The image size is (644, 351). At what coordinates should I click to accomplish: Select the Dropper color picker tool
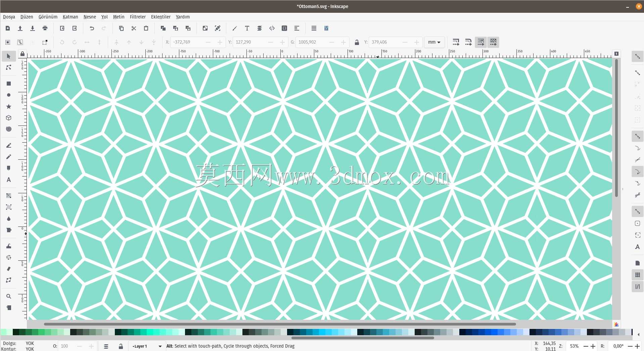[x=9, y=218]
